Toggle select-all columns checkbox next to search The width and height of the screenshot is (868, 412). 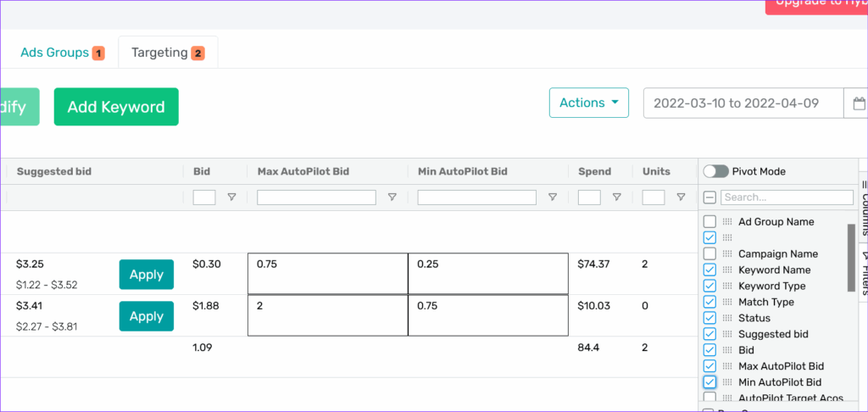709,198
